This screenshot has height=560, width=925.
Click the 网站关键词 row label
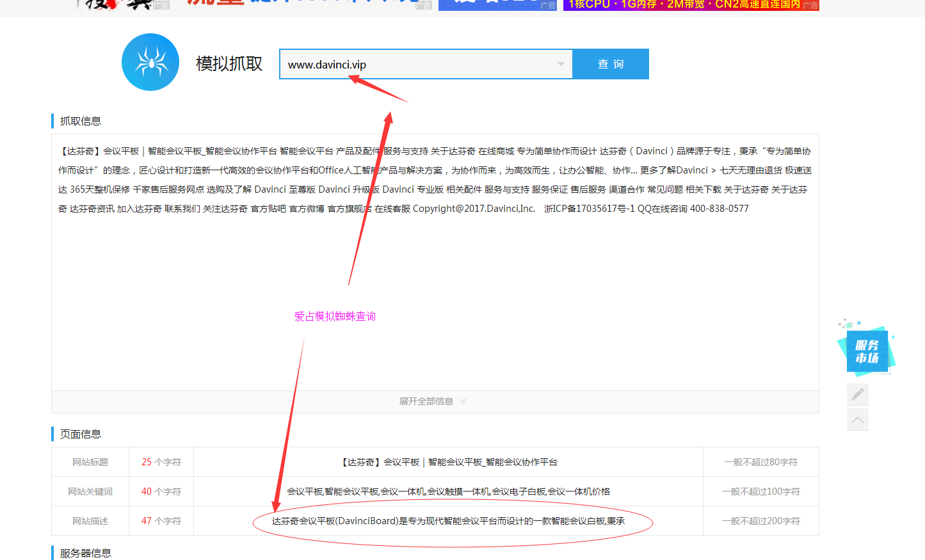(x=90, y=492)
